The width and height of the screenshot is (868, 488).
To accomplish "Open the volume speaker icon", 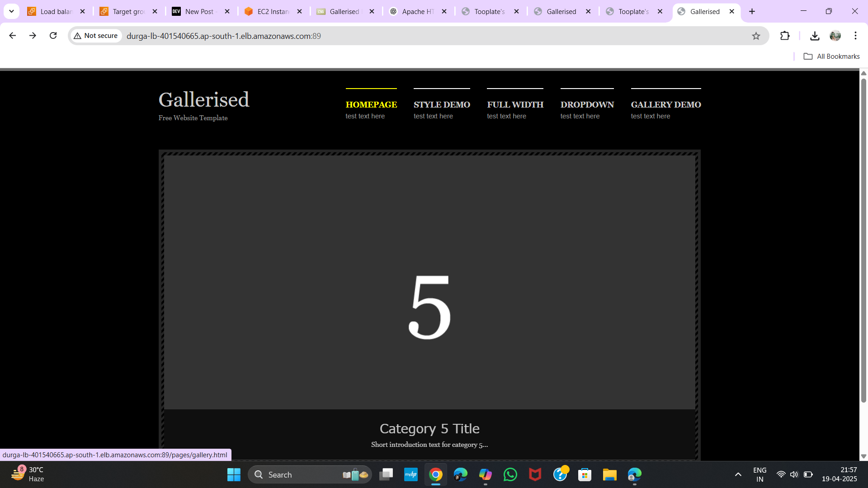I will [794, 474].
